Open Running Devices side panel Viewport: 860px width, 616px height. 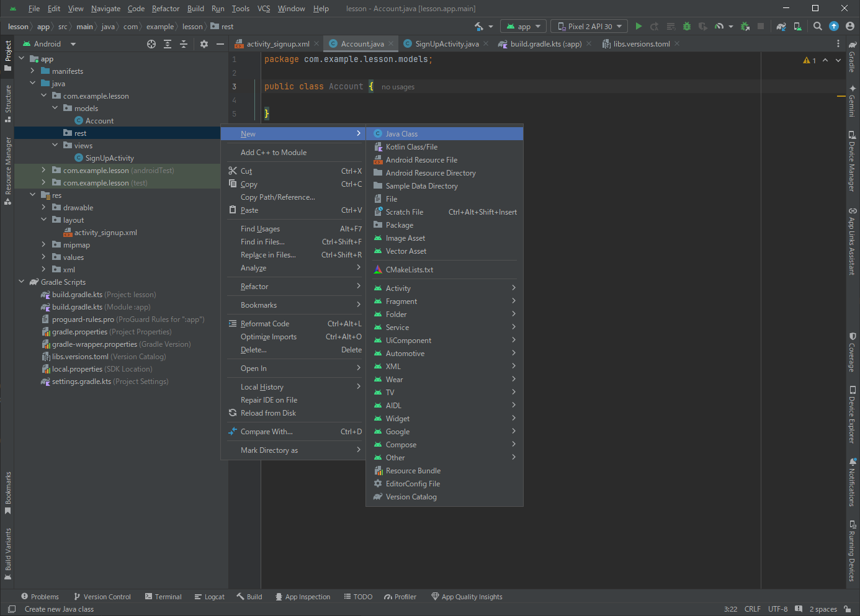(x=853, y=550)
